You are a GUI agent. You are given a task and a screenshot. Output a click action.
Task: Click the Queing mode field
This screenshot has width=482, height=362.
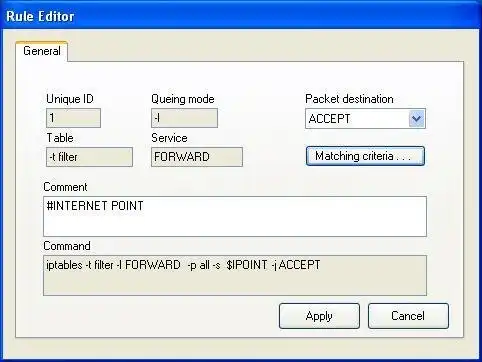(x=184, y=118)
